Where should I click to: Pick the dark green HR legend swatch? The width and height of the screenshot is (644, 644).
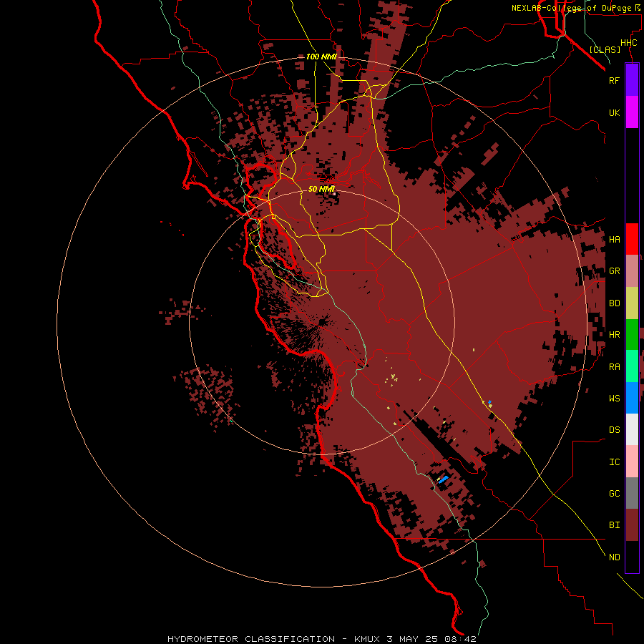click(x=632, y=335)
